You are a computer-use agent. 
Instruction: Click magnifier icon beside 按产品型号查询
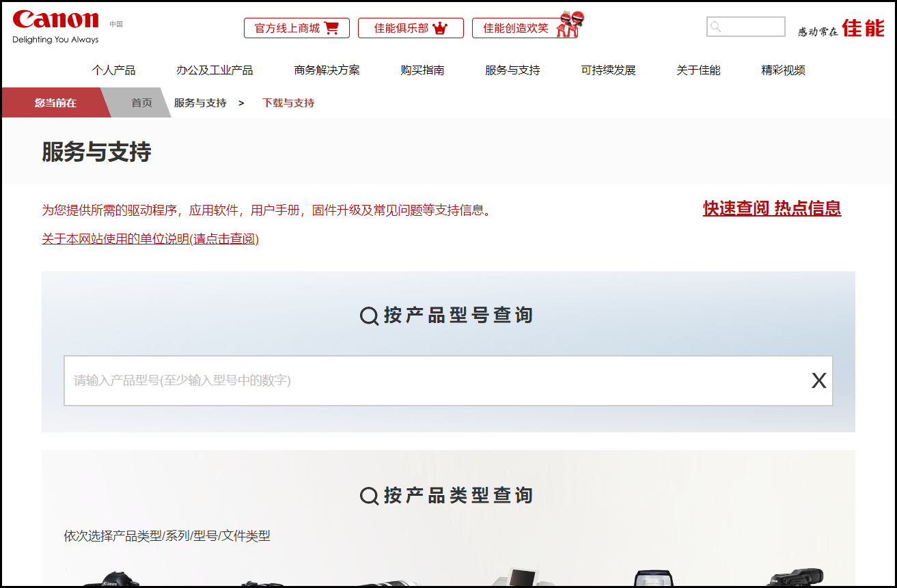pos(370,316)
